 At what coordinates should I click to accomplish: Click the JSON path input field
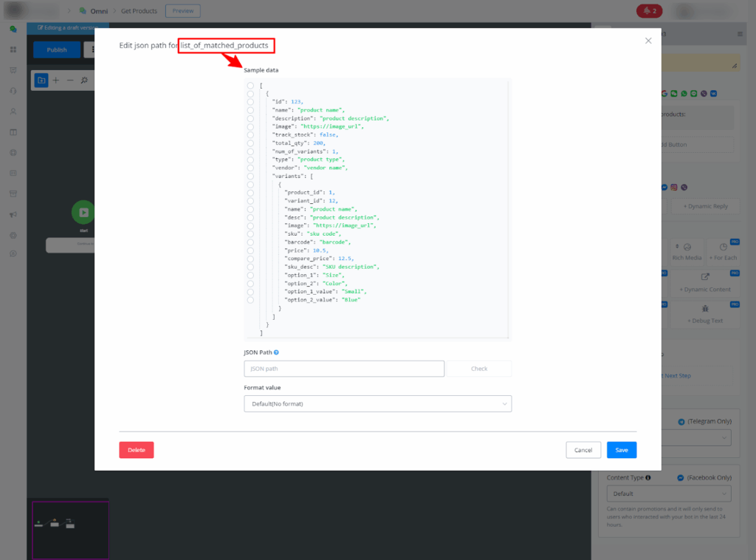(344, 369)
